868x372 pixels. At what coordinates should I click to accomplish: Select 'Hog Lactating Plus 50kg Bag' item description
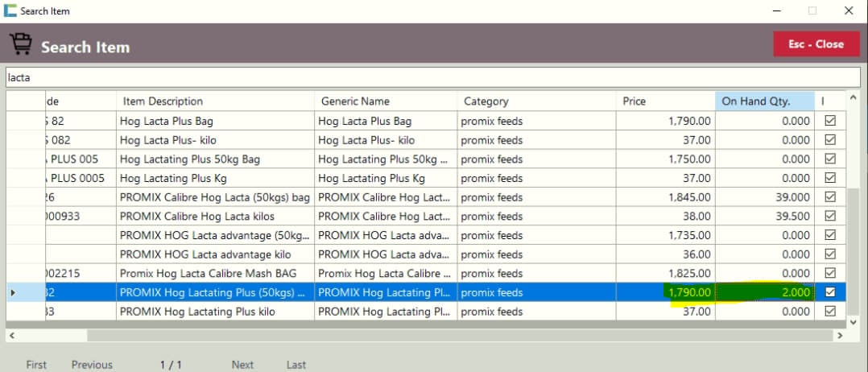click(x=215, y=159)
